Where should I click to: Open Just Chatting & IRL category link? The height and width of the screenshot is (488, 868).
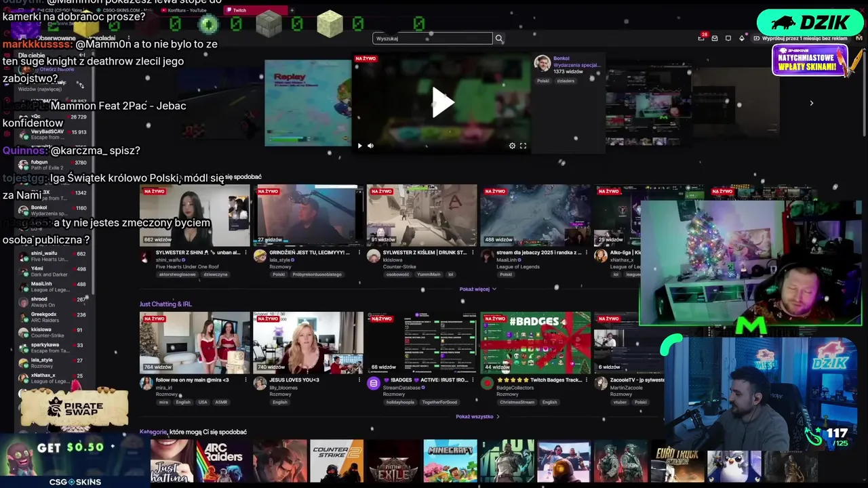point(165,304)
